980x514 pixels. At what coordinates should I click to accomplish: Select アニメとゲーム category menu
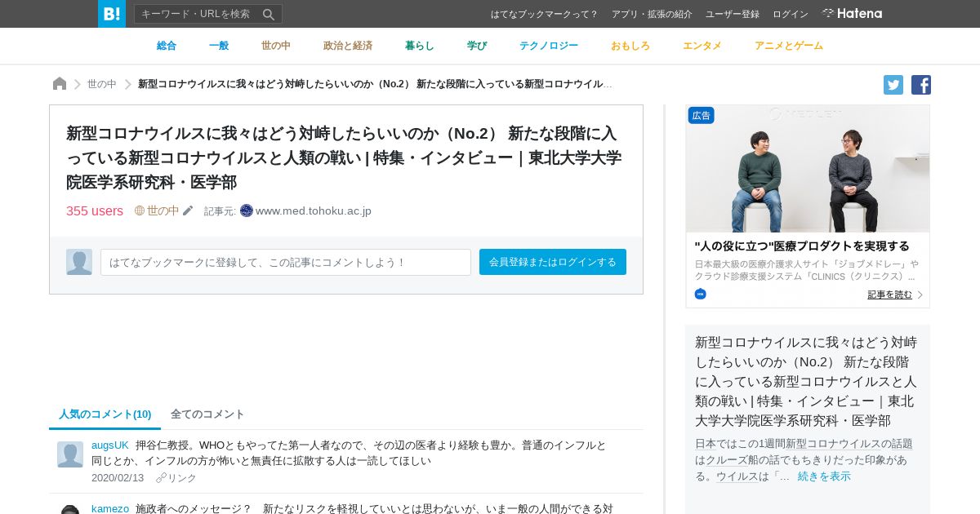(789, 46)
